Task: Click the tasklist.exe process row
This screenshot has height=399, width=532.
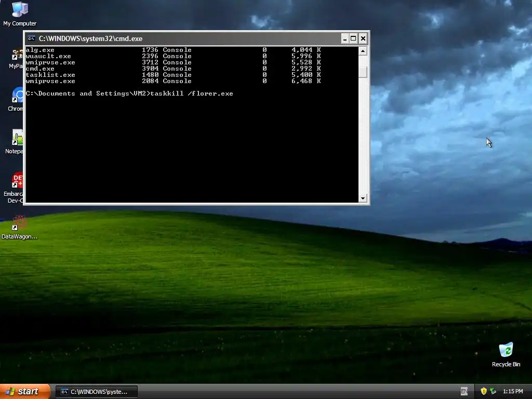Action: click(x=173, y=75)
